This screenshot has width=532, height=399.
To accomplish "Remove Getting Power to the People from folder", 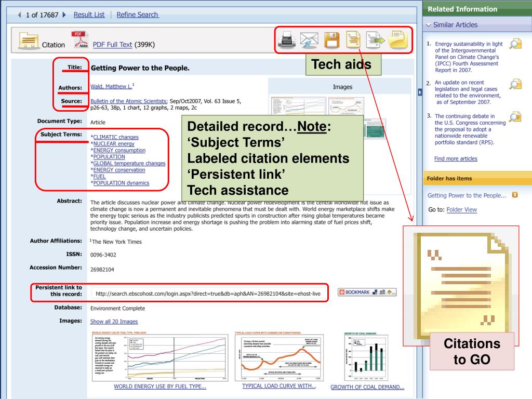I will point(515,195).
